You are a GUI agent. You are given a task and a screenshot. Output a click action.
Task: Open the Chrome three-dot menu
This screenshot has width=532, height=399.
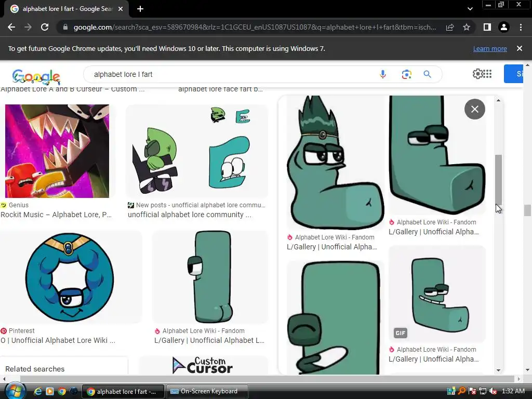(x=521, y=27)
